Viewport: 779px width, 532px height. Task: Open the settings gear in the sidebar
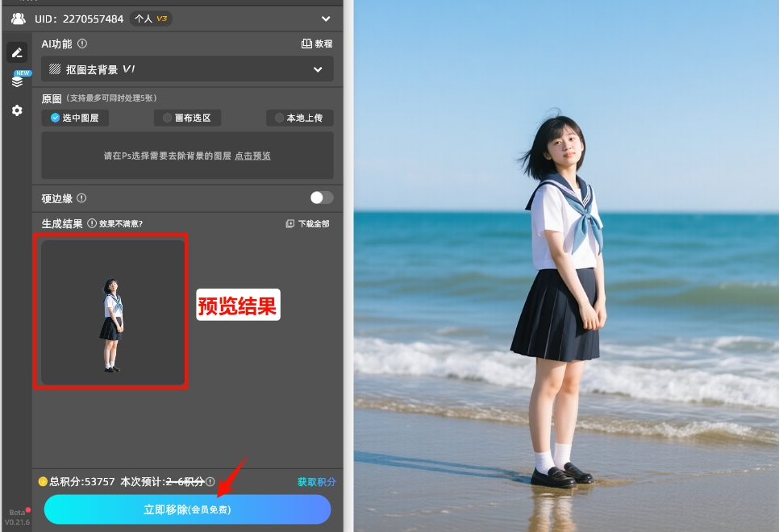17,110
